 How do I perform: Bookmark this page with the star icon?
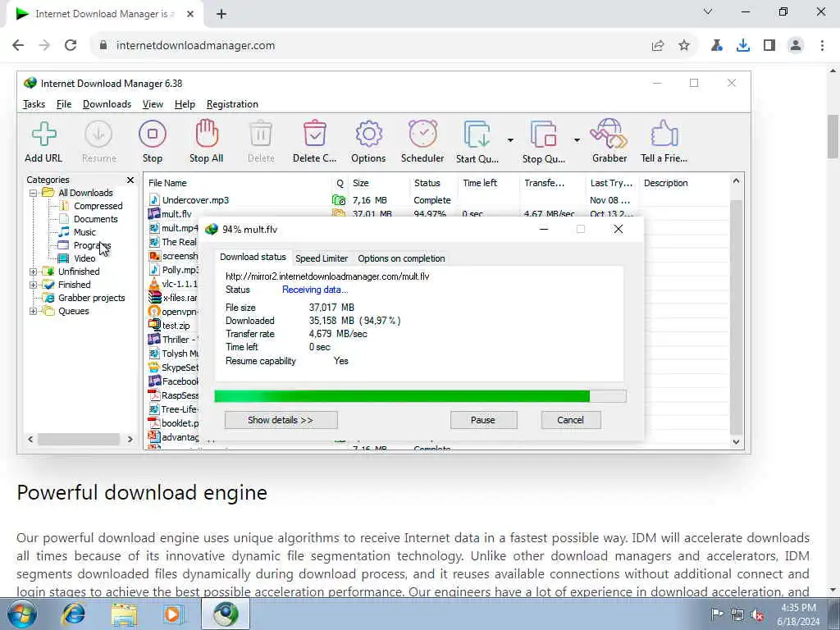click(x=684, y=46)
